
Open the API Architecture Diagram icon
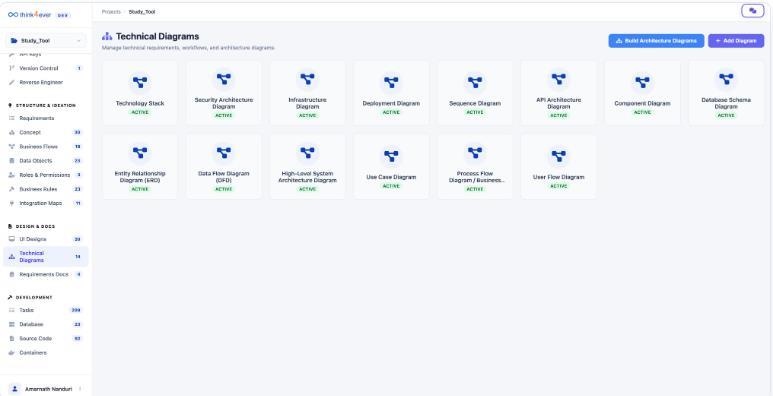click(559, 78)
